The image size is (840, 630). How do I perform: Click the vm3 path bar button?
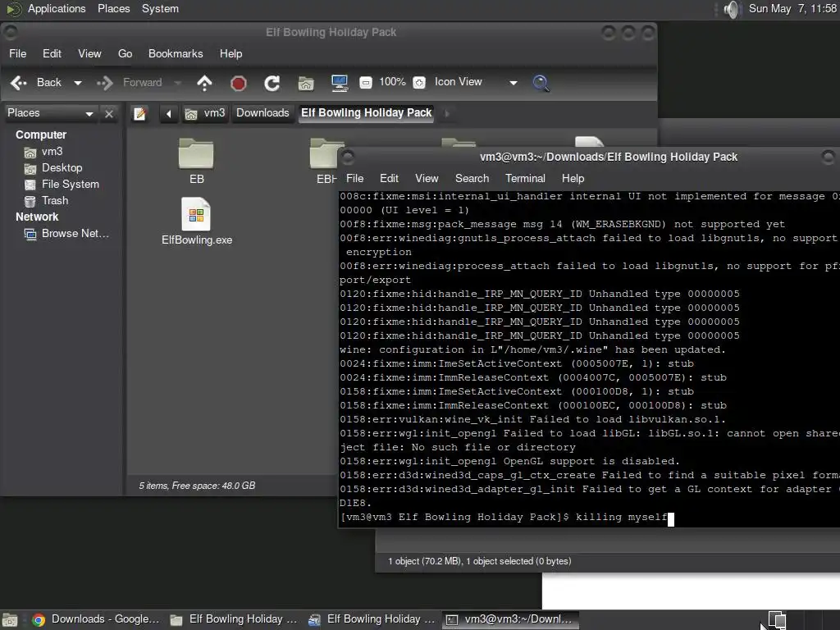(x=205, y=113)
